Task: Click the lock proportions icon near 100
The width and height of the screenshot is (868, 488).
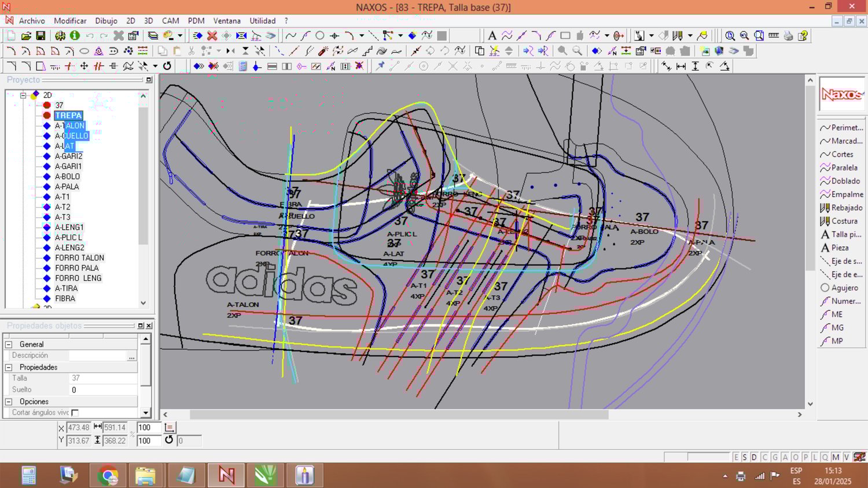Action: 170,428
